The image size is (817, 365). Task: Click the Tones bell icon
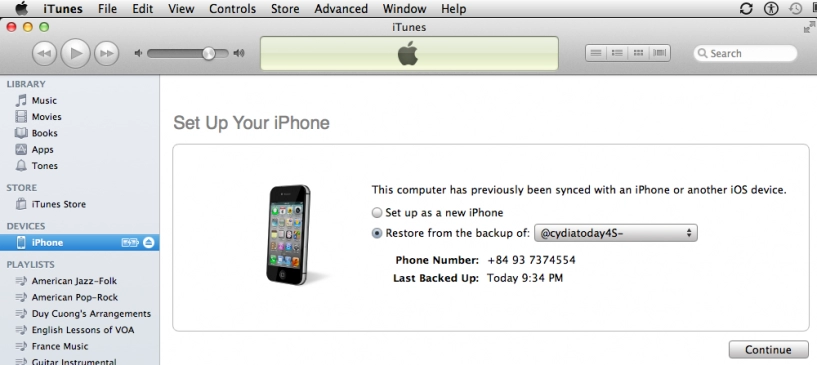tap(21, 166)
